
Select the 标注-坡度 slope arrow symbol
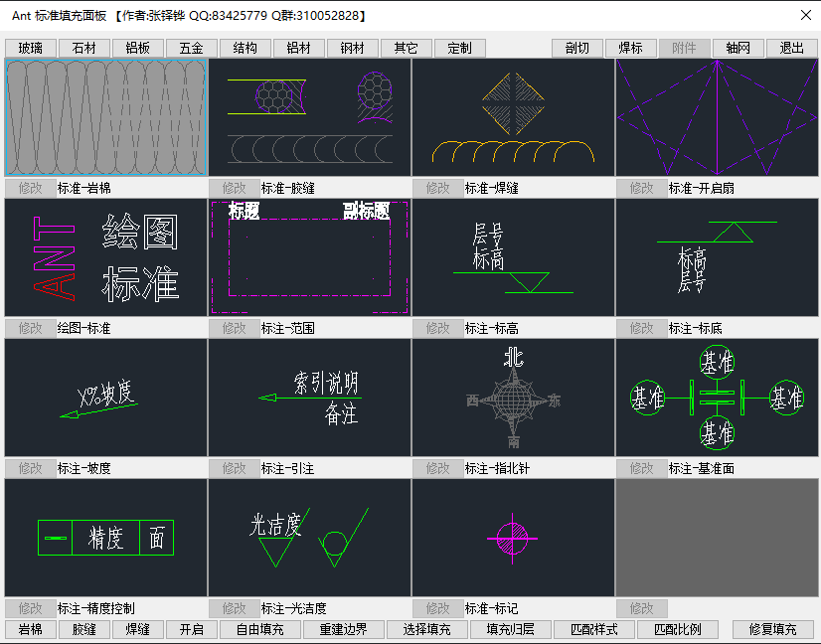point(106,398)
